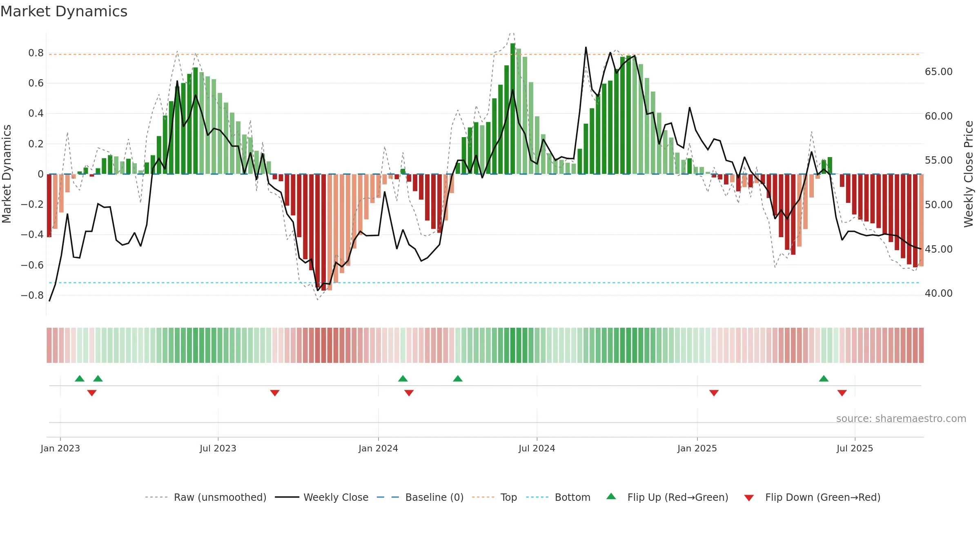Image resolution: width=980 pixels, height=551 pixels.
Task: Select the flip-down marker after Jul 2023
Action: point(275,393)
